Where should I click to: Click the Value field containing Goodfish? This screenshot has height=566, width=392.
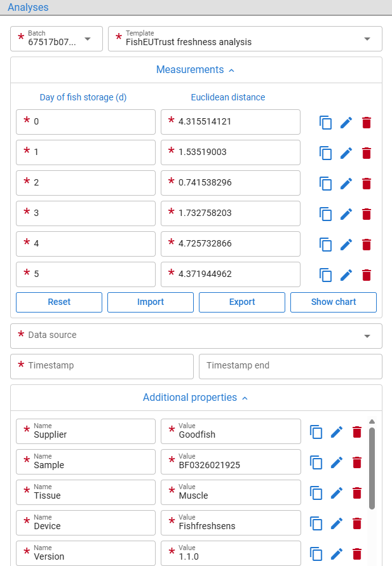(x=231, y=431)
